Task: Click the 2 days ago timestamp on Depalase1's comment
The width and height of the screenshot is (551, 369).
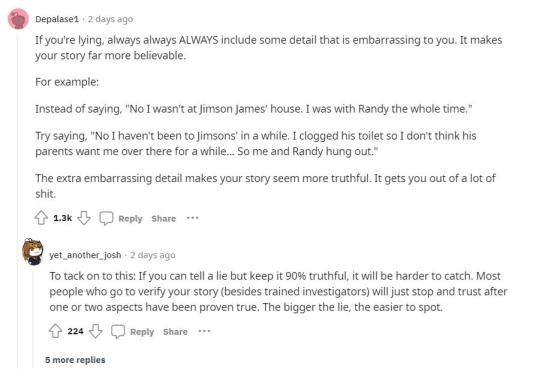Action: click(x=110, y=19)
